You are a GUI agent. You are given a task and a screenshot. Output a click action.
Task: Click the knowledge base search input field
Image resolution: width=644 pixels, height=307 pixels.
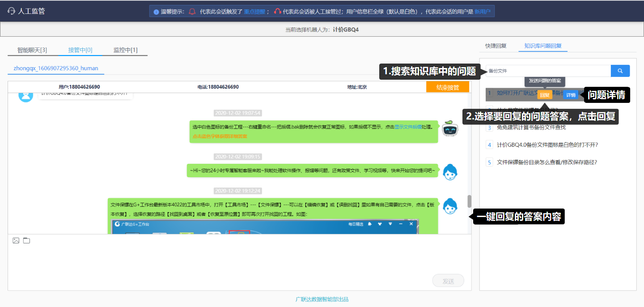tap(548, 71)
